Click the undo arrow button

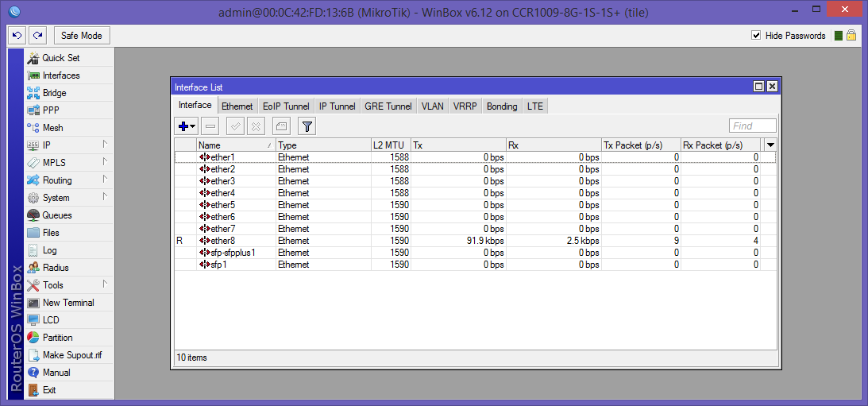click(x=17, y=36)
